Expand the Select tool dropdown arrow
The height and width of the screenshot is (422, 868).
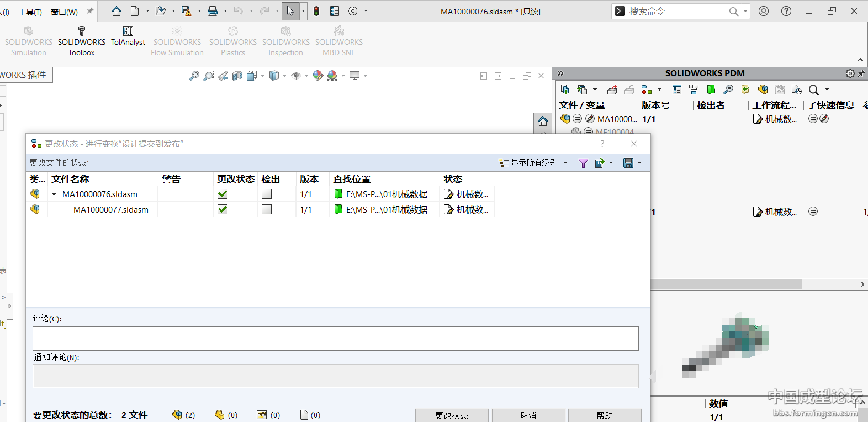[x=303, y=11]
